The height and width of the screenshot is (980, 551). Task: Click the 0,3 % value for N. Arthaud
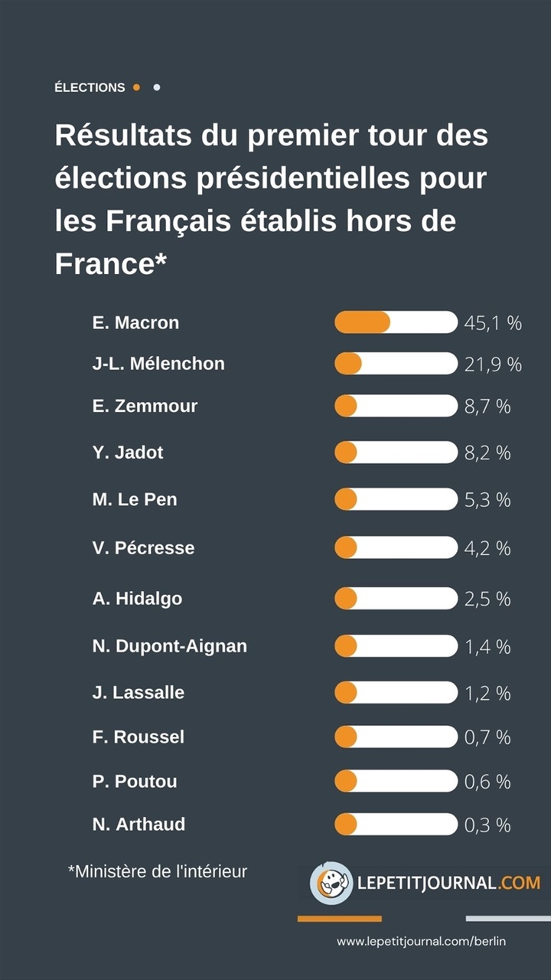pos(487,825)
